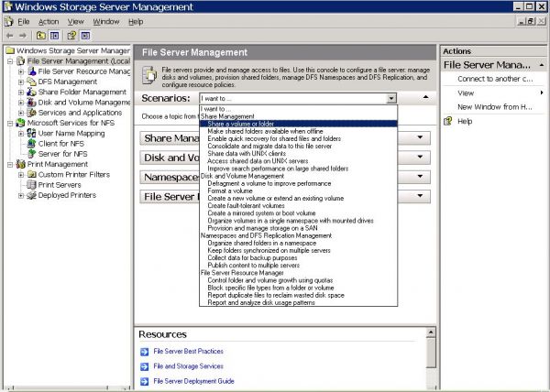Viewport: 550px width, 392px height.
Task: Click the File Server Resource Manager tree icon
Action: coord(31,71)
